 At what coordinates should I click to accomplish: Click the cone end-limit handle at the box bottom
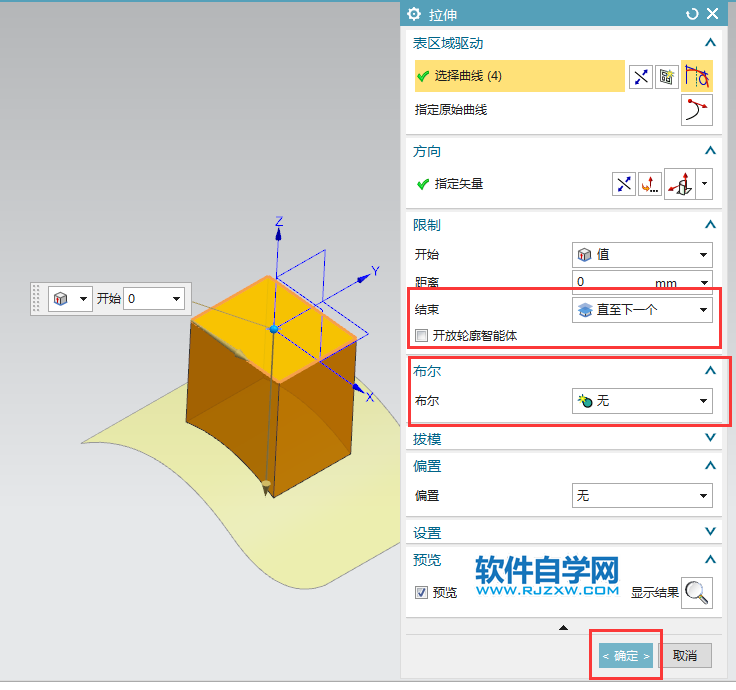(266, 487)
